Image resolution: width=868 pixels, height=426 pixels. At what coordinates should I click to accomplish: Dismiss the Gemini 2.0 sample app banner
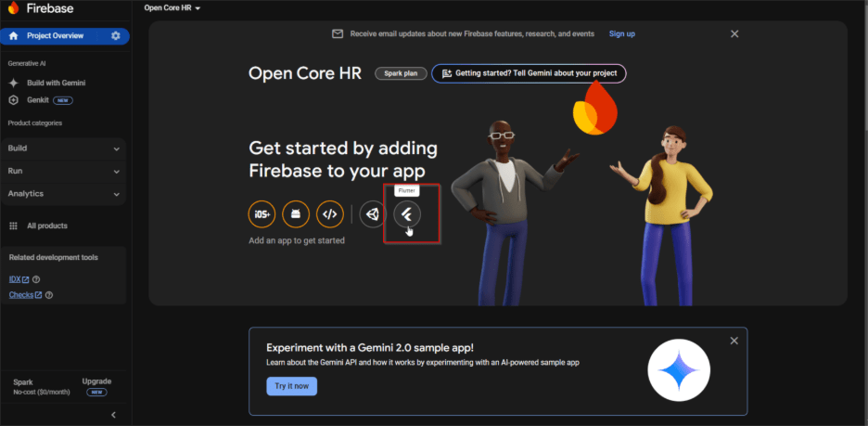tap(734, 341)
